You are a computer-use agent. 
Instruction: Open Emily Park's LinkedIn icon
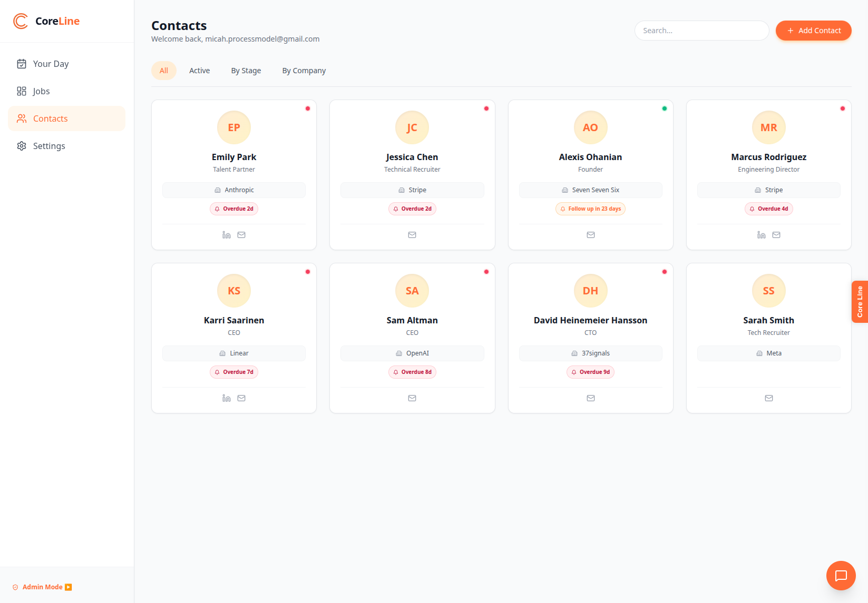pos(227,235)
